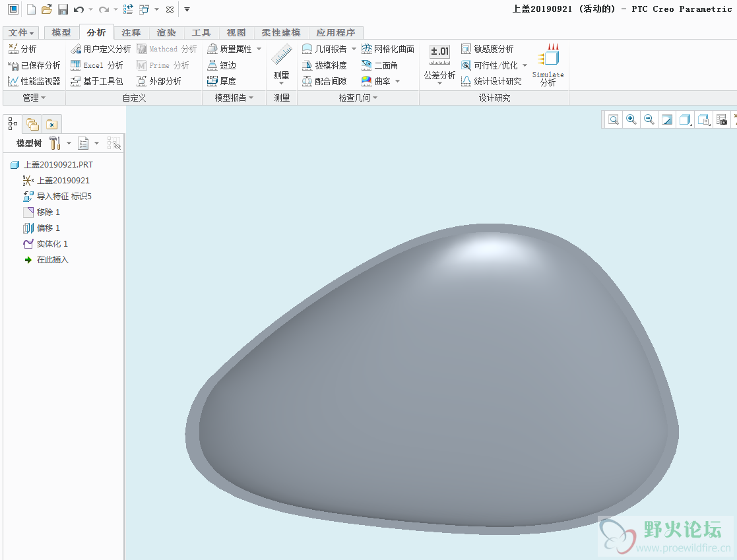Expand the 检查几何 group dropdown
Viewport: 737px width, 560px height.
click(x=358, y=98)
